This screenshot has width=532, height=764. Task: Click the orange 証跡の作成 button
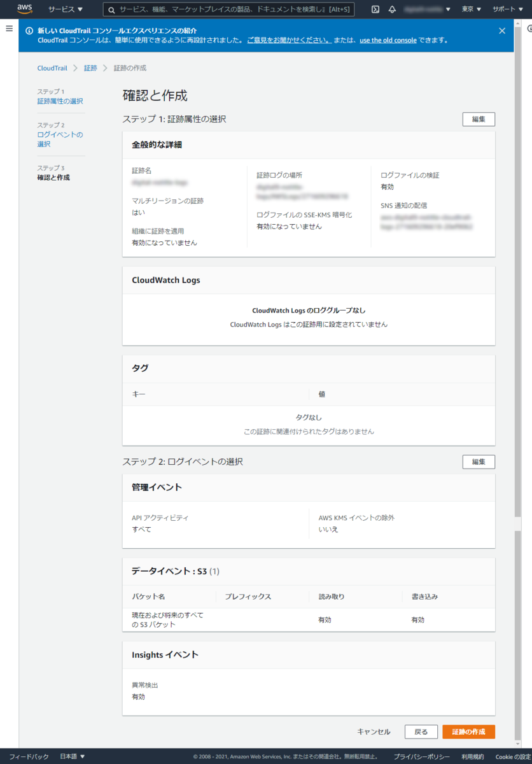click(x=469, y=732)
